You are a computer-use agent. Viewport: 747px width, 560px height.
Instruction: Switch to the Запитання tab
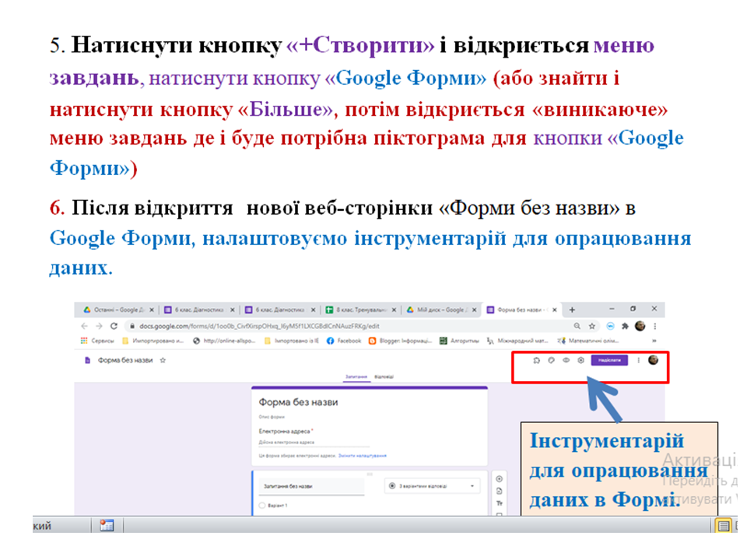tap(356, 376)
